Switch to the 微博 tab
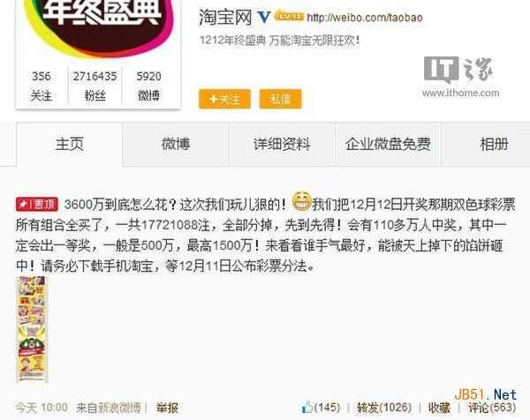 (x=176, y=144)
